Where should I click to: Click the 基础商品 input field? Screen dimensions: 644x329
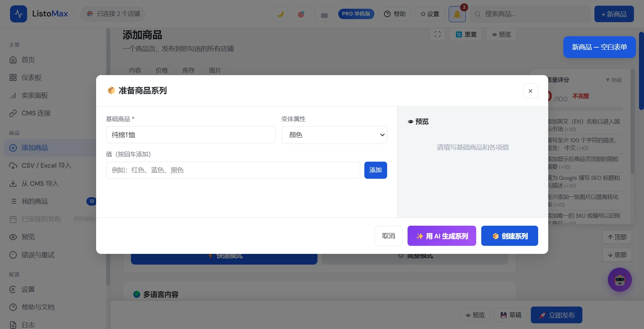pos(191,135)
